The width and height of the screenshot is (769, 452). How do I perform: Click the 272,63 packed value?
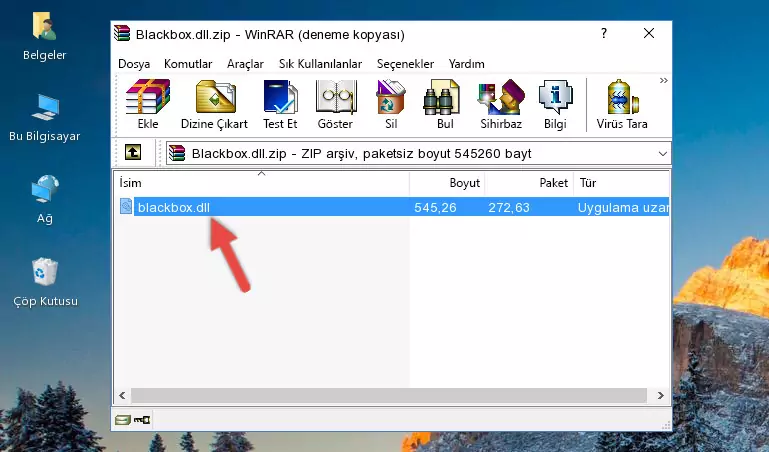point(509,207)
